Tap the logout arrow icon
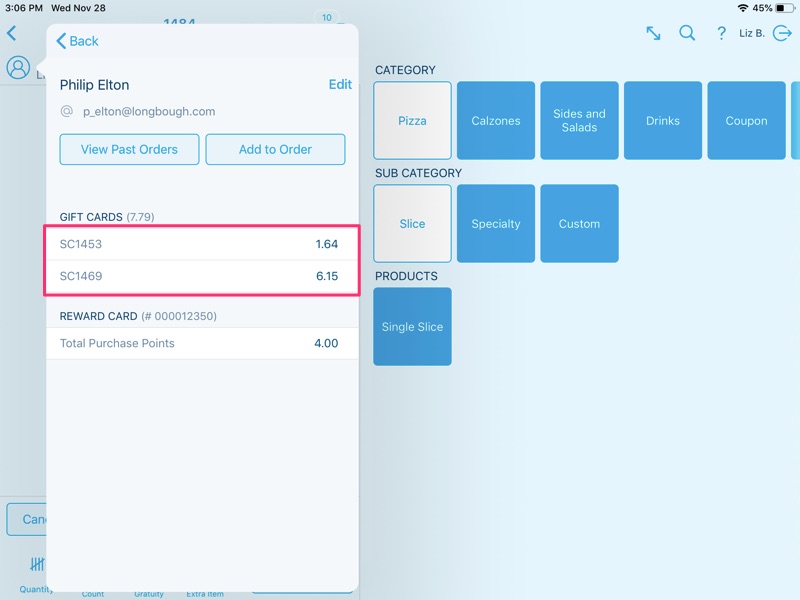800x600 pixels. pyautogui.click(x=782, y=33)
